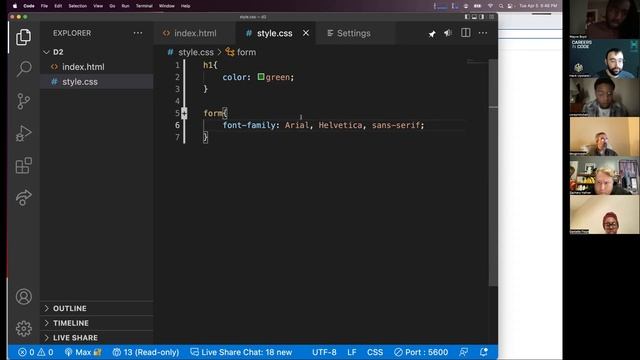Expand the TIMELINE section
The image size is (640, 360).
[x=96, y=323]
